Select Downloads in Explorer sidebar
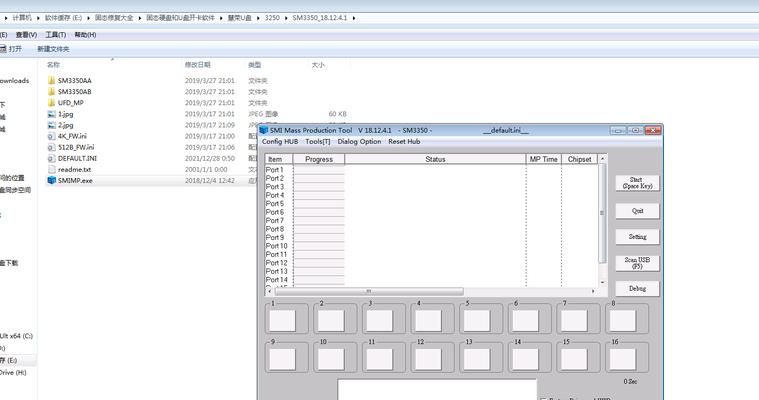Image resolution: width=759 pixels, height=400 pixels. pyautogui.click(x=15, y=80)
